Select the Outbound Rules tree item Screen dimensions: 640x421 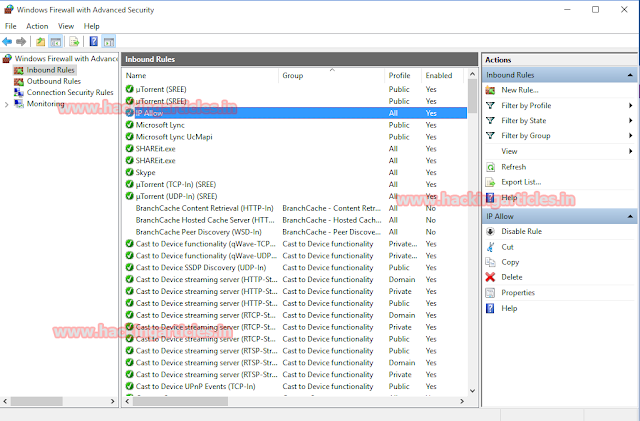(53, 81)
